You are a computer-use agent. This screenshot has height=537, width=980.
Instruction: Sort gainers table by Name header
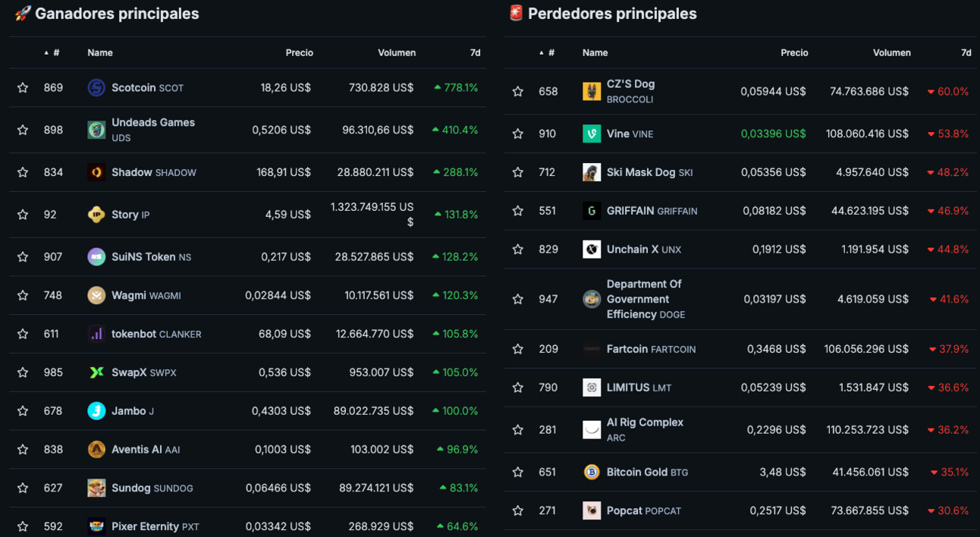[100, 52]
